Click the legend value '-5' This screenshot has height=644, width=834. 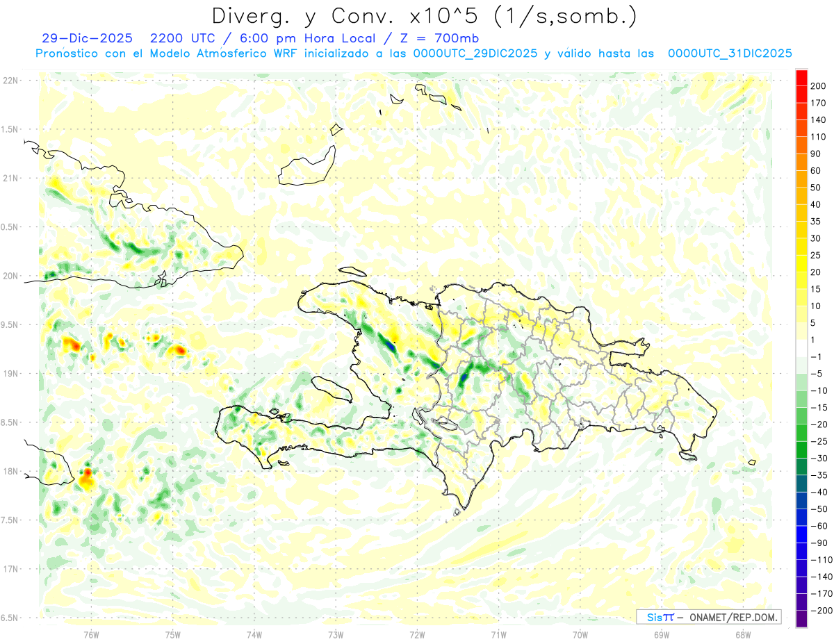pos(816,374)
